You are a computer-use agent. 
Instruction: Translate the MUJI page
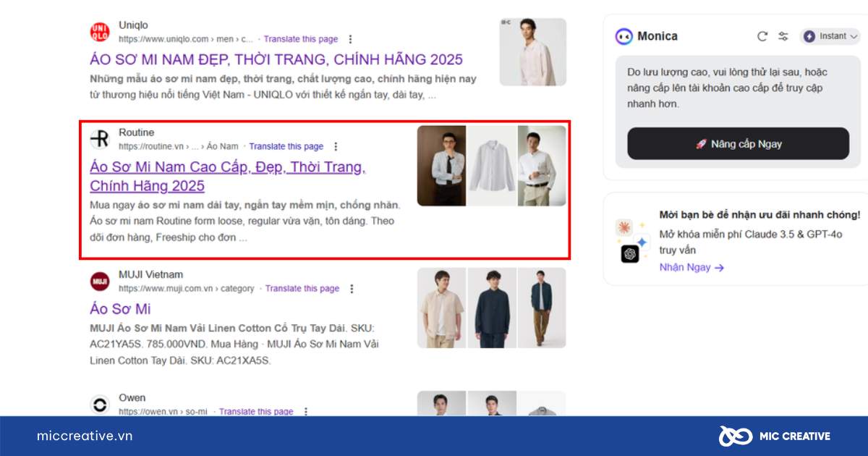[302, 289]
